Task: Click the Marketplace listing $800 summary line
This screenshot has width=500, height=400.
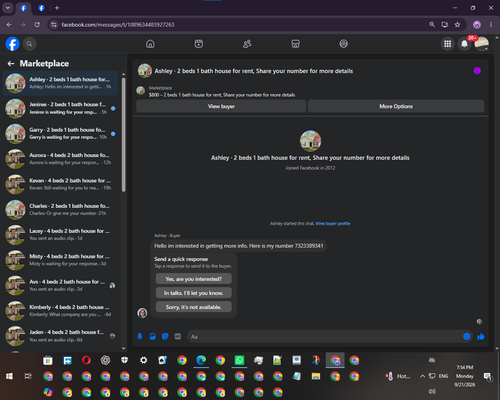Action: pyautogui.click(x=222, y=95)
